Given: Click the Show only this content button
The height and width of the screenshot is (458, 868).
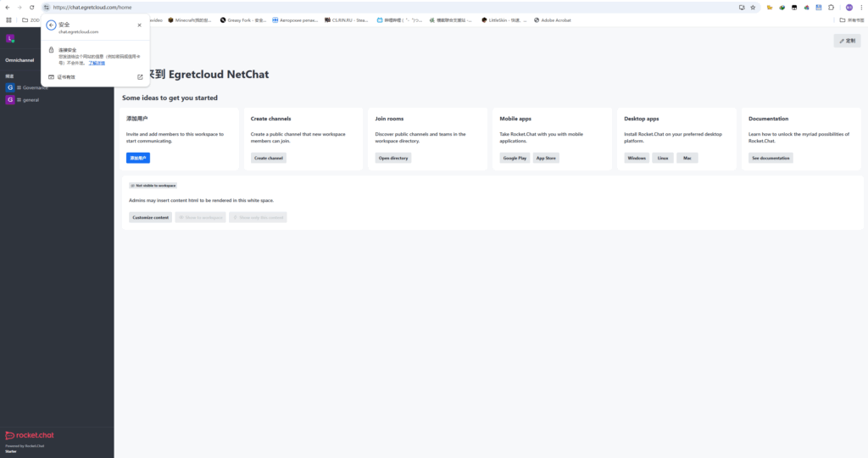Looking at the screenshot, I should pos(258,217).
